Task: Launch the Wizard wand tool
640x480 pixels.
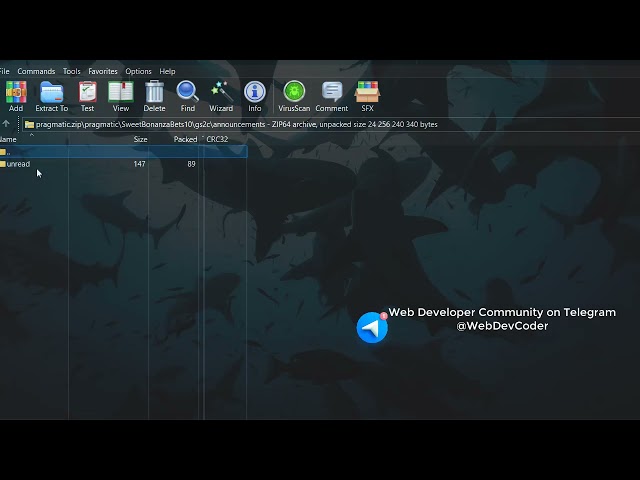Action: point(221,96)
